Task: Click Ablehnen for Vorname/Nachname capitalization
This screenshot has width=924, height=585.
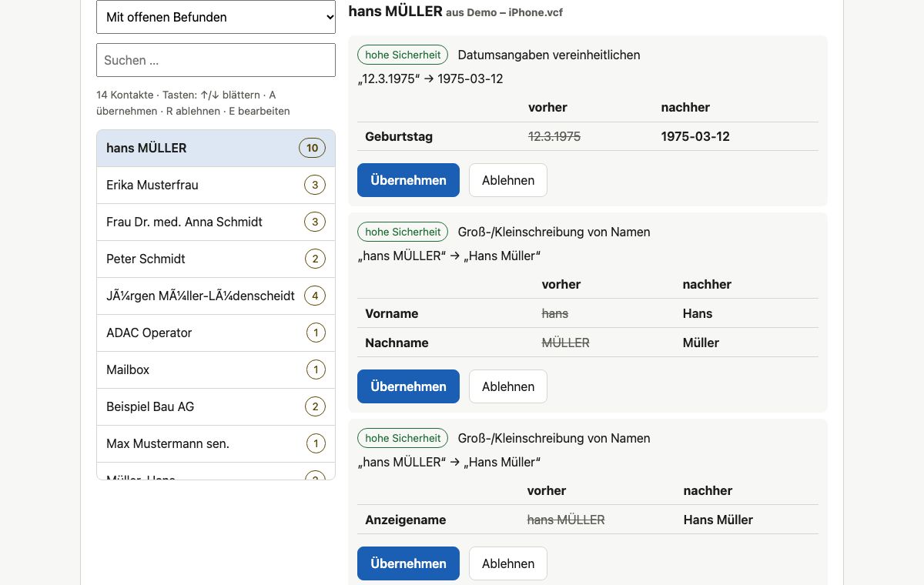Action: click(x=508, y=386)
